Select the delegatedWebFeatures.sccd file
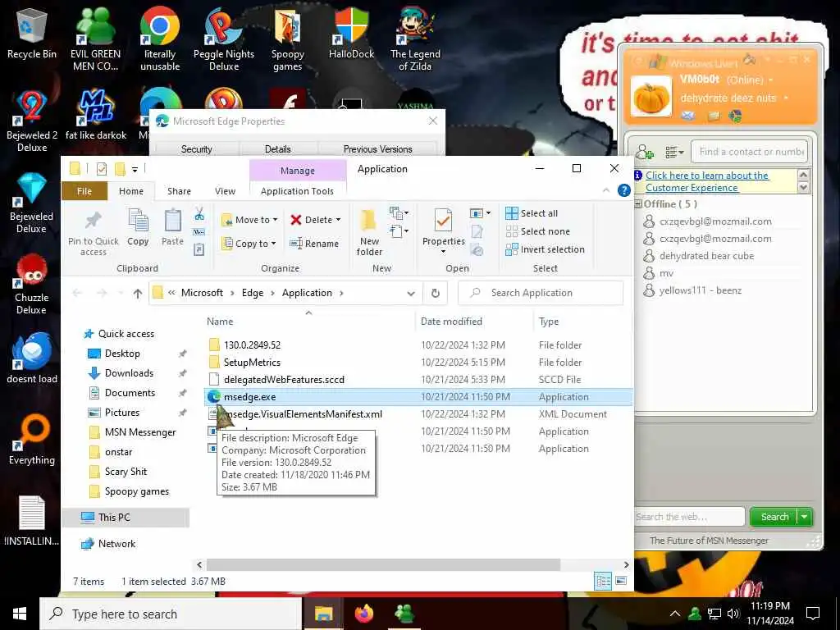This screenshot has height=630, width=840. coord(284,379)
